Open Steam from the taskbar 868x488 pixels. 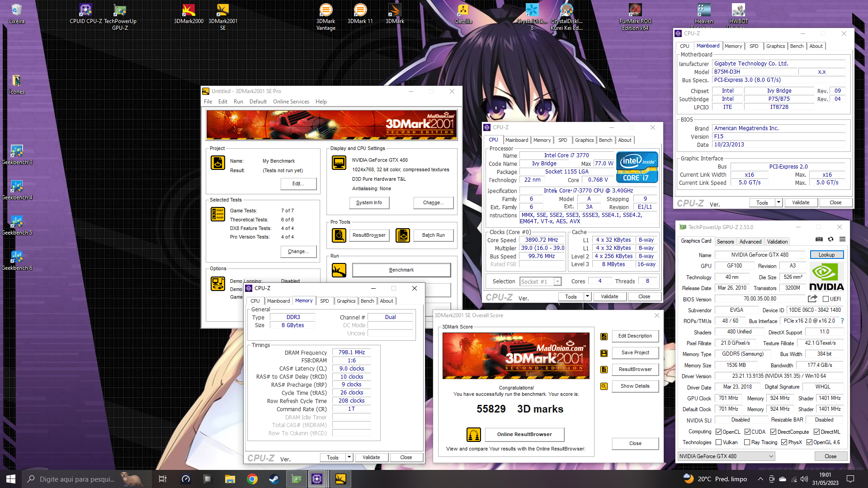[x=274, y=479]
